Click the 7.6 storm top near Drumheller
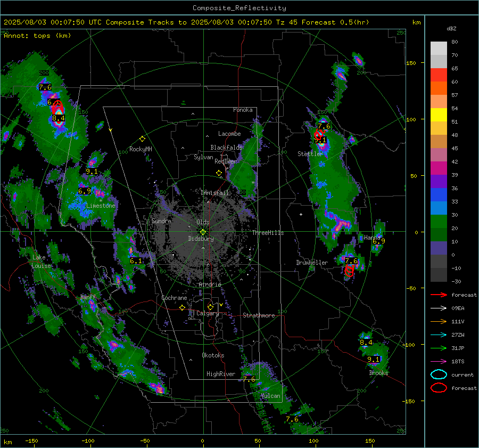 pos(351,261)
